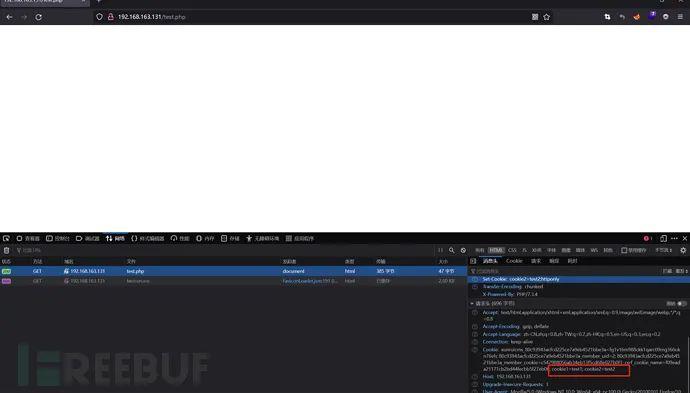Open the shield tracking protection icon
This screenshot has width=690, height=393.
[x=99, y=17]
